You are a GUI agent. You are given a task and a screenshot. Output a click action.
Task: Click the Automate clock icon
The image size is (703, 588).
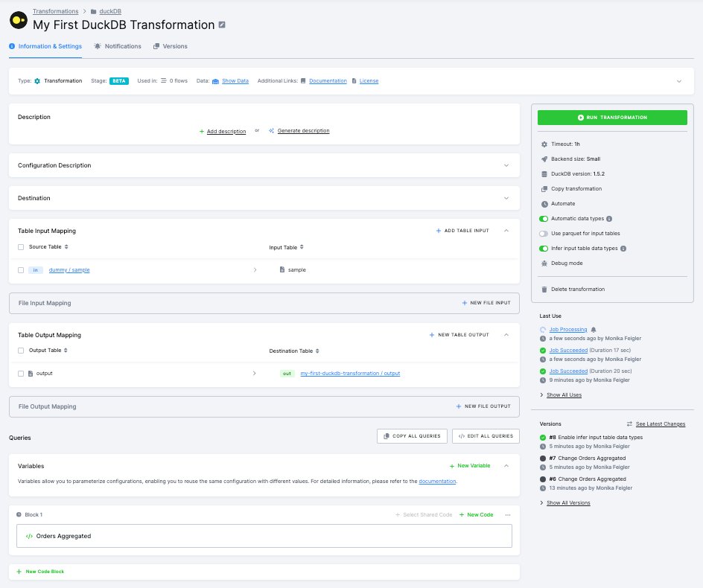[x=544, y=204]
